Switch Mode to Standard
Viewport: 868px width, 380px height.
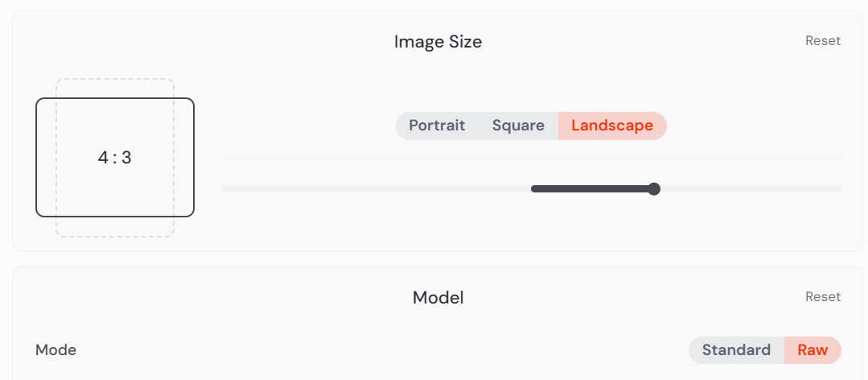[736, 350]
